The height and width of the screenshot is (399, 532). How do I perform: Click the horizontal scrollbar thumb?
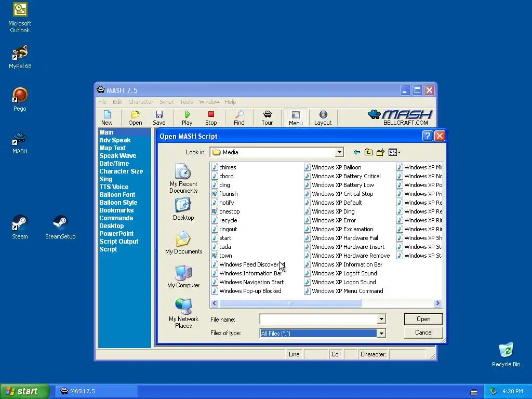point(290,303)
